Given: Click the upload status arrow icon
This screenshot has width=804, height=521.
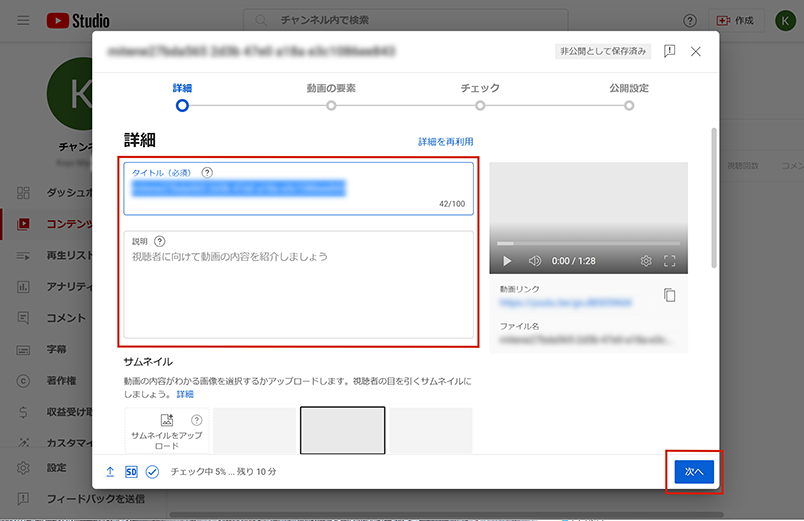Looking at the screenshot, I should [x=110, y=471].
